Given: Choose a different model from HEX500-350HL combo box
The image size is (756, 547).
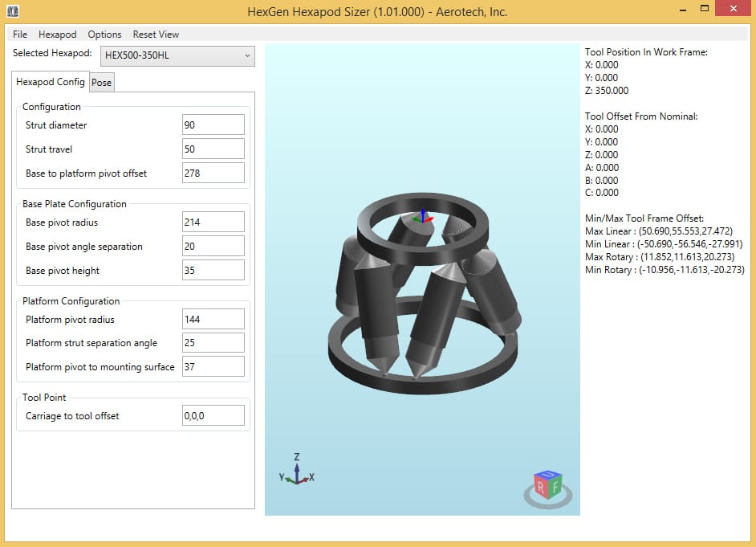Looking at the screenshot, I should 177,55.
